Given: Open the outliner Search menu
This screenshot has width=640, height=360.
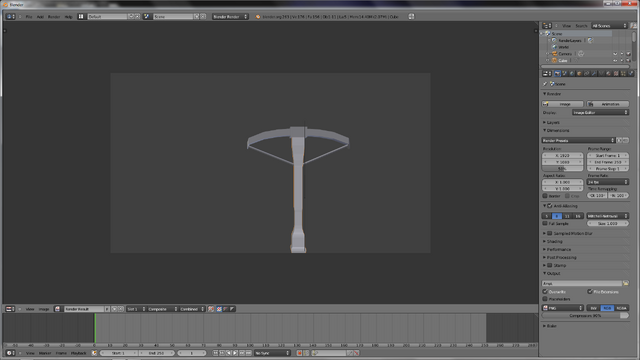Looking at the screenshot, I should point(581,26).
